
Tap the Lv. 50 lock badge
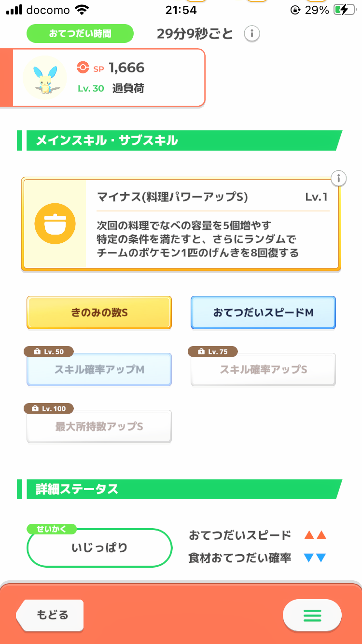click(x=49, y=352)
